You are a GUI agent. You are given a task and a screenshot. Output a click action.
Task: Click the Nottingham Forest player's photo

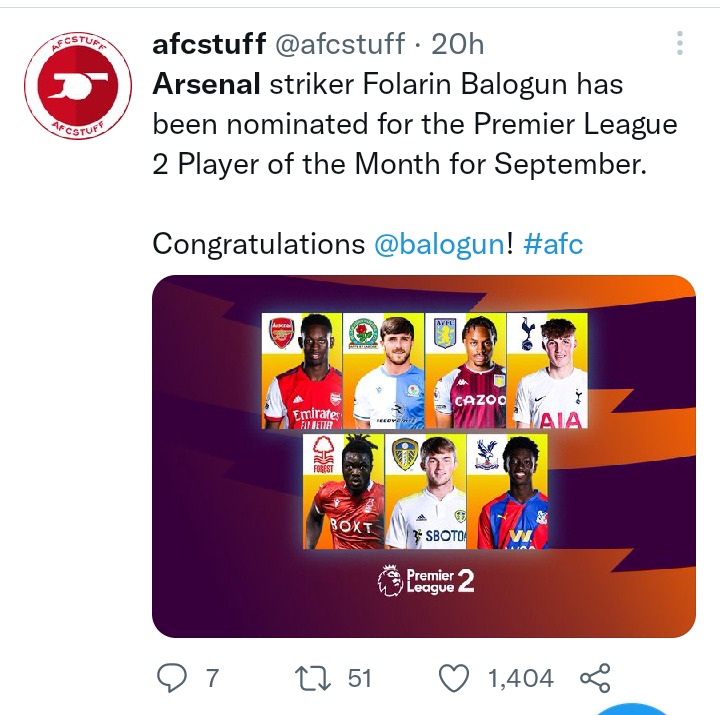[x=343, y=491]
